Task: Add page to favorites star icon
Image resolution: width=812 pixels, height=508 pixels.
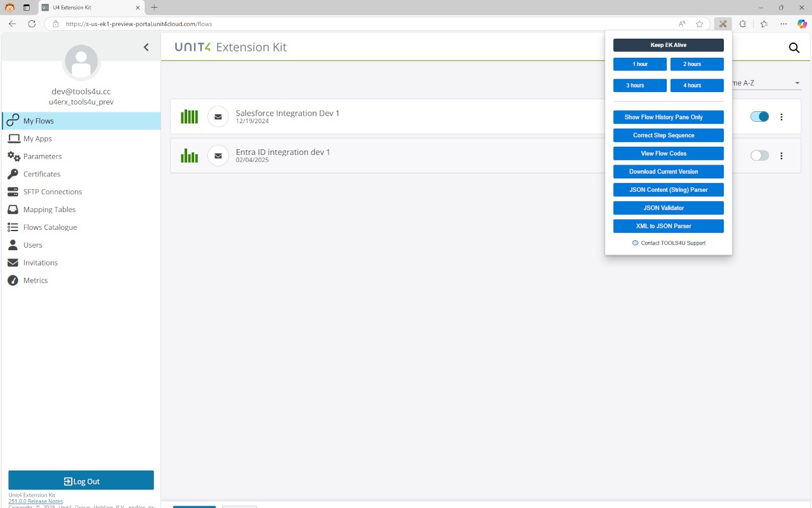Action: [700, 23]
